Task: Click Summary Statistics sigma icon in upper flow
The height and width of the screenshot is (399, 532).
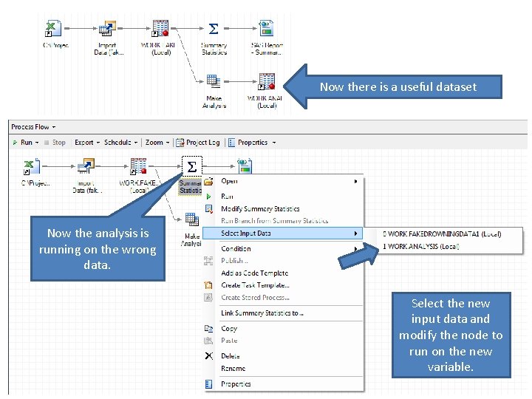Action: click(x=214, y=29)
